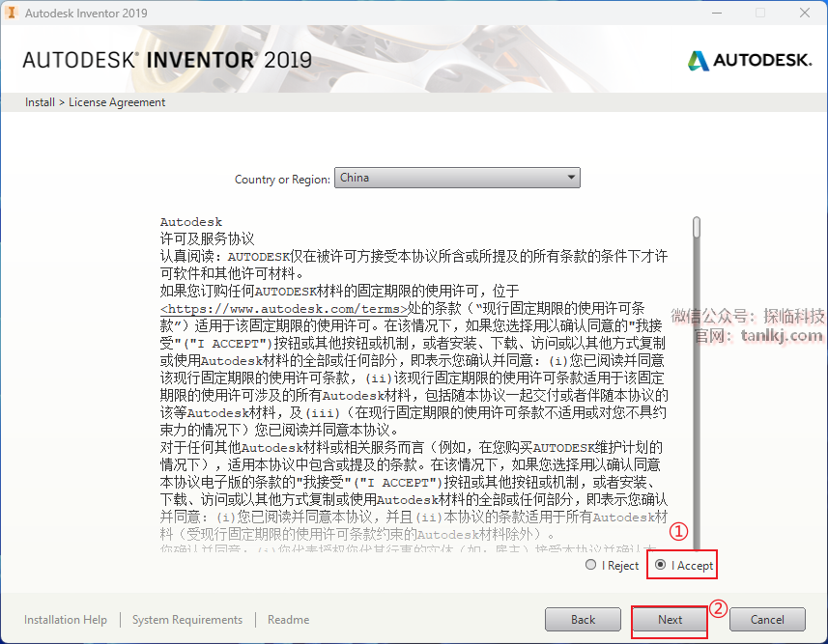
Task: Open the Readme link
Action: tap(288, 620)
